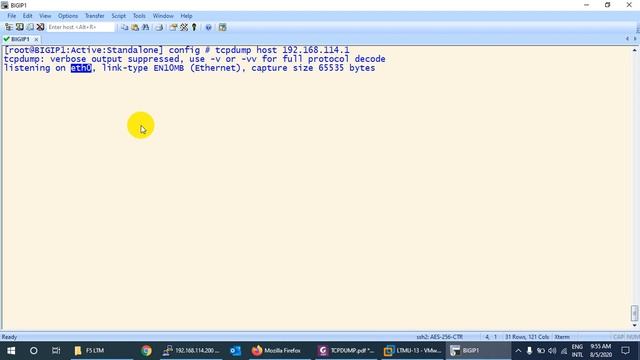This screenshot has width=640, height=360.
Task: Click the Enter host input field
Action: (81, 27)
